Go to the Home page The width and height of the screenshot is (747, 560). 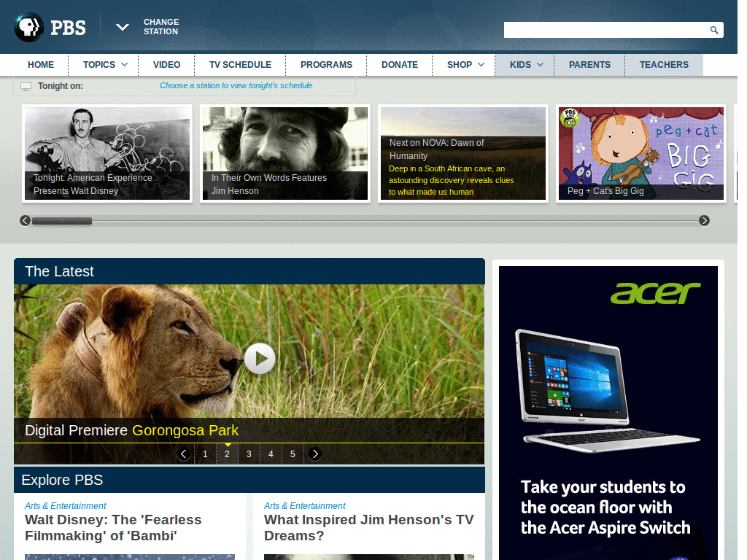click(x=41, y=65)
